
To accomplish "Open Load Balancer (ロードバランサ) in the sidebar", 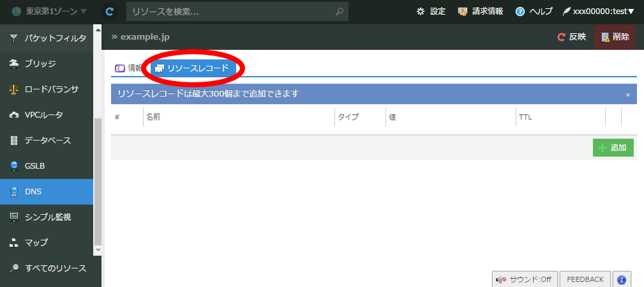I will [x=47, y=89].
